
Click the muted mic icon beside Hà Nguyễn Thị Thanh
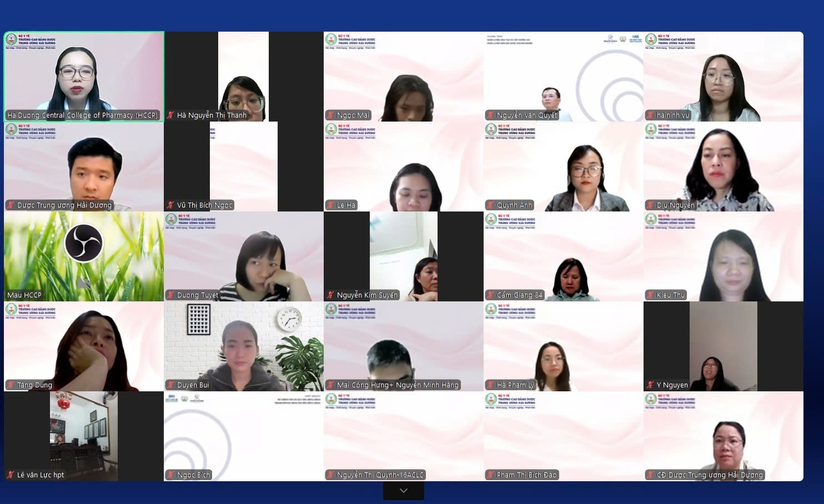170,115
